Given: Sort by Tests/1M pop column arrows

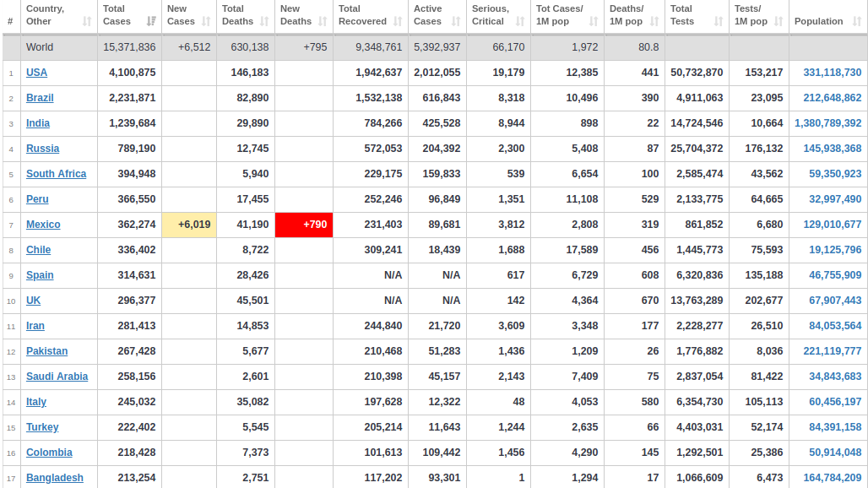Looking at the screenshot, I should (x=778, y=22).
